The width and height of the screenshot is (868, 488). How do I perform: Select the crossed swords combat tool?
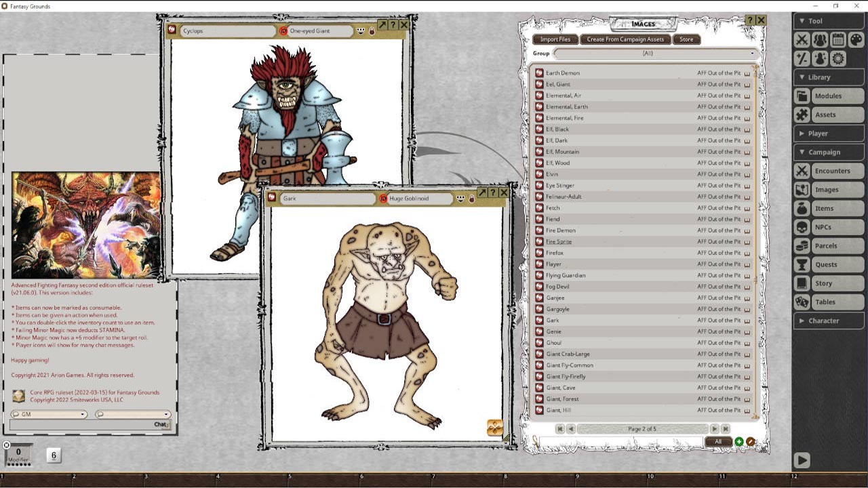click(802, 39)
